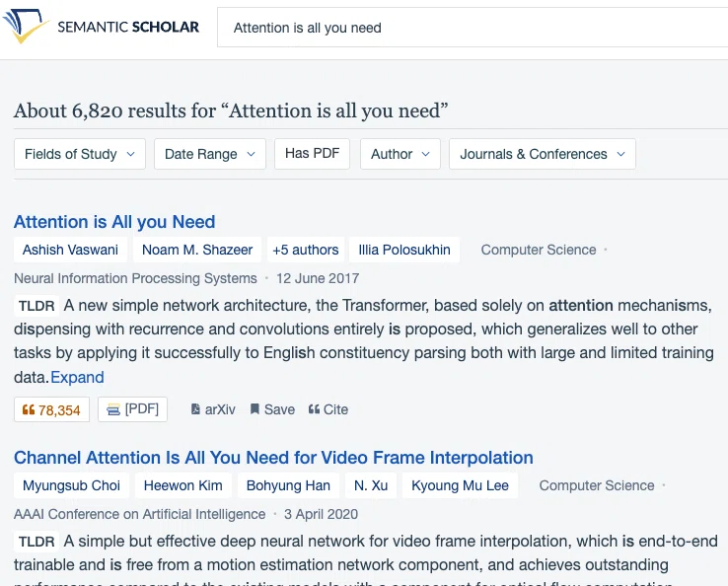Open the arXiv source link

tap(213, 409)
